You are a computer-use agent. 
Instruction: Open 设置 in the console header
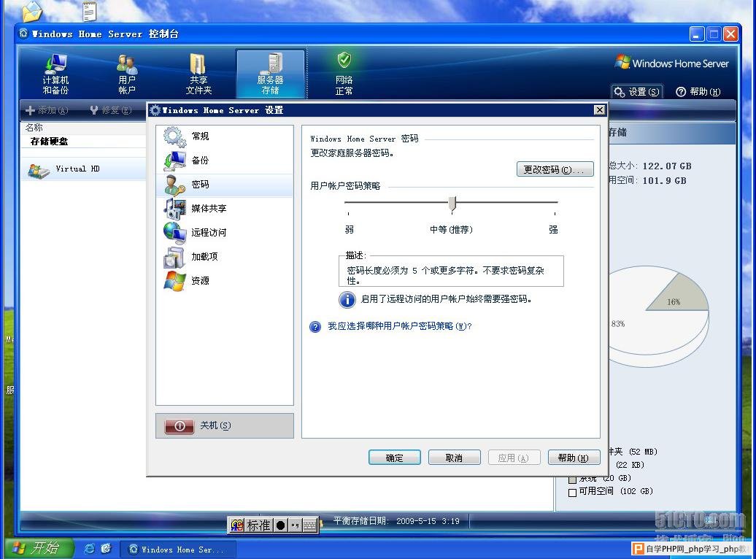pyautogui.click(x=637, y=92)
